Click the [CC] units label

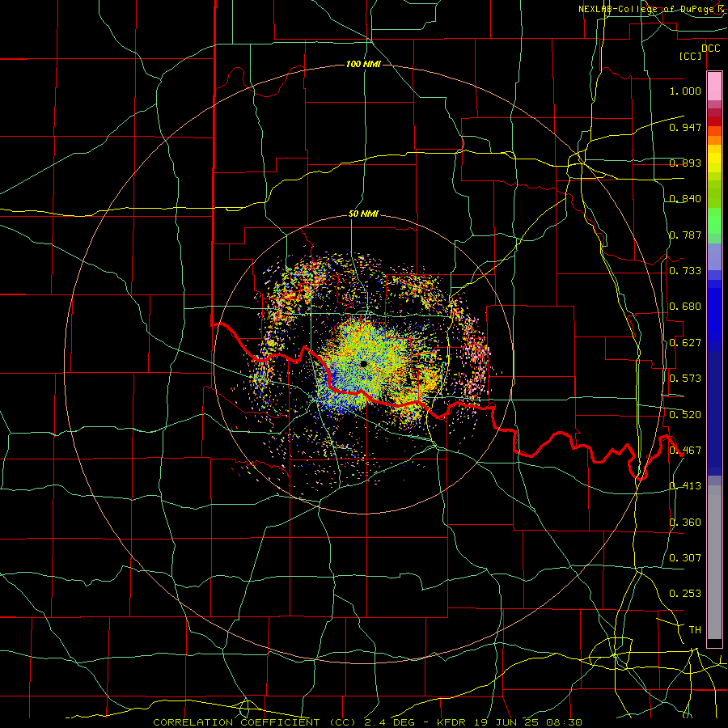pos(690,56)
